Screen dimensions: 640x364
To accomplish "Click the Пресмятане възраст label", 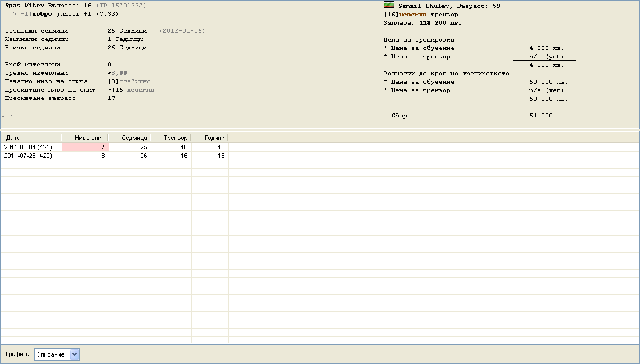I will coord(40,99).
